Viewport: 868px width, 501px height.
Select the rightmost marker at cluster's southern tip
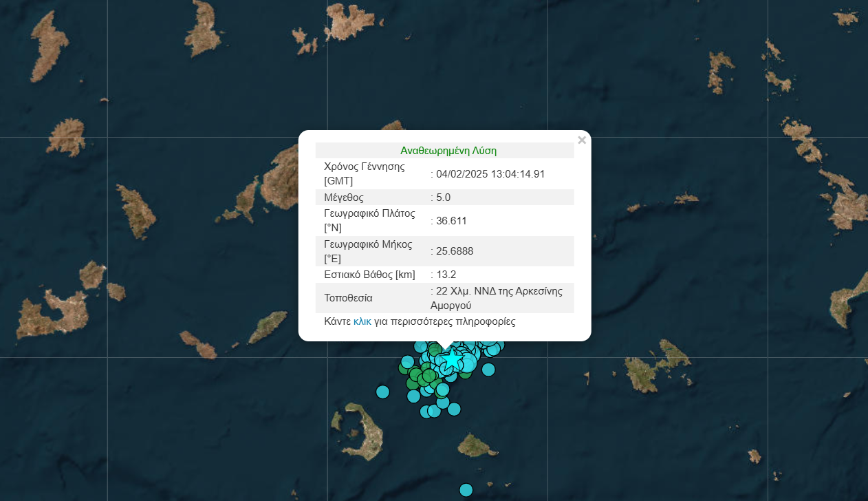click(453, 409)
